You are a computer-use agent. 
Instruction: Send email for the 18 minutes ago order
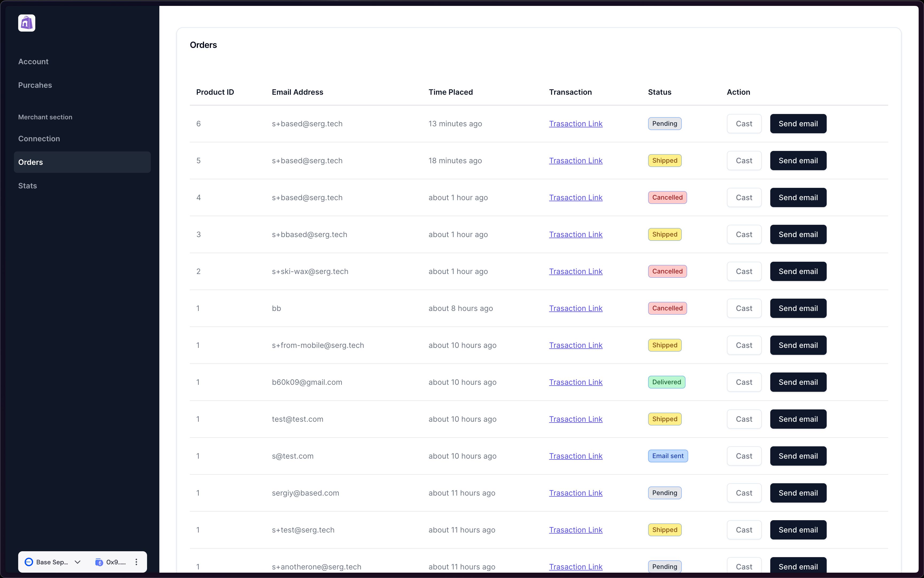point(798,161)
